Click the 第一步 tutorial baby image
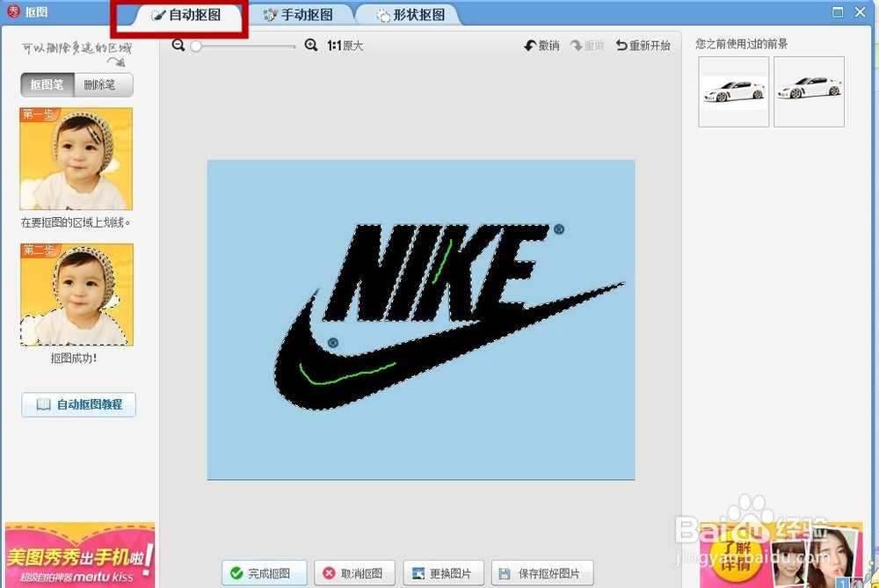879x588 pixels. click(x=76, y=158)
